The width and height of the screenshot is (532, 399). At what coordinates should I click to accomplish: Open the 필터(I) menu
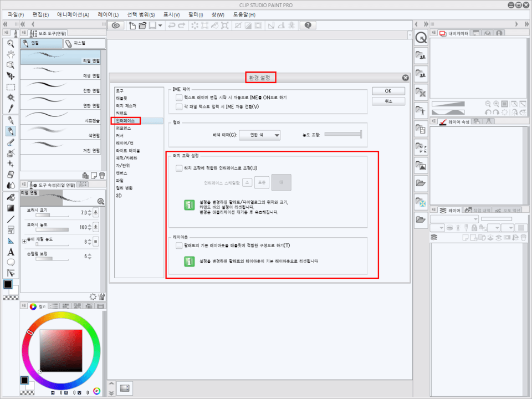196,14
